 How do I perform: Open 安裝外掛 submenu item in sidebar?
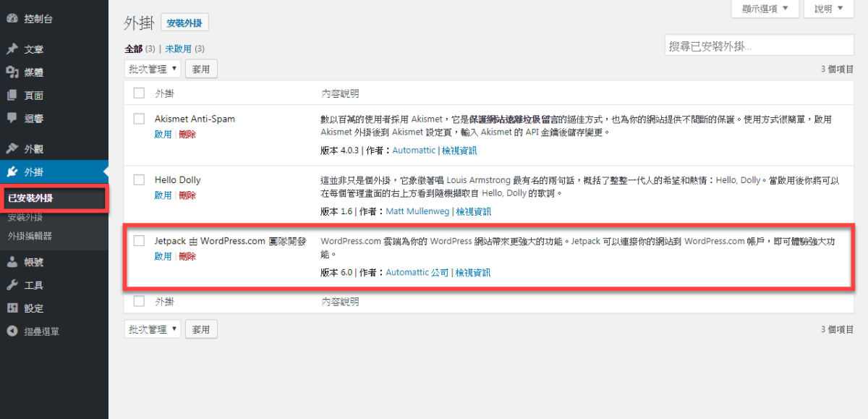[25, 217]
